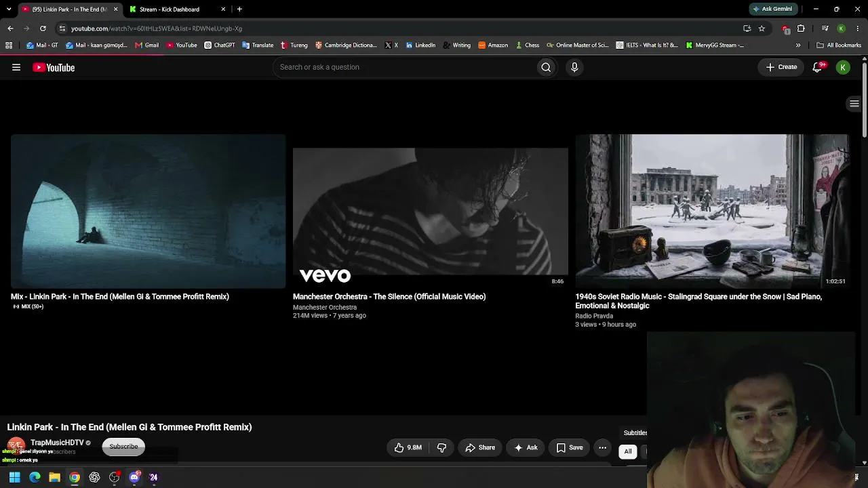
Task: Open the ChatGPT bookmark
Action: (220, 45)
